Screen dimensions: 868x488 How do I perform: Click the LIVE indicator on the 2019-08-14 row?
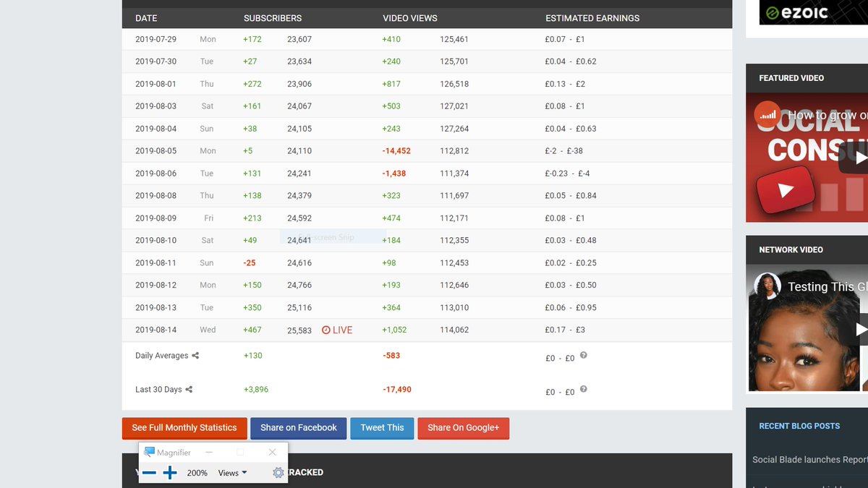[x=336, y=329]
